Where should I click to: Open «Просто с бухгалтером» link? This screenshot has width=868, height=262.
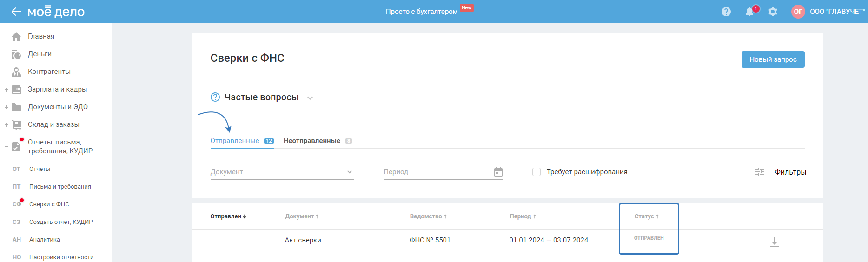[x=422, y=12]
